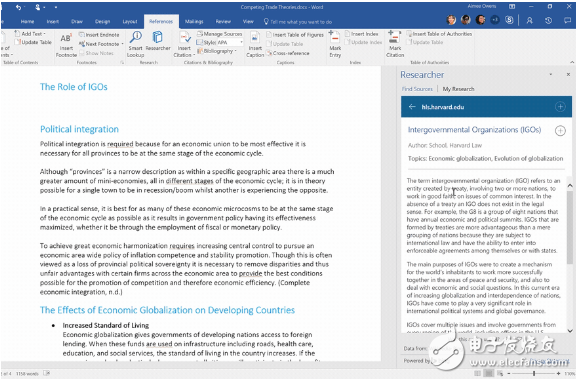This screenshot has width=576, height=379.
Task: Click Update Table in Captions group
Action: click(x=285, y=44)
